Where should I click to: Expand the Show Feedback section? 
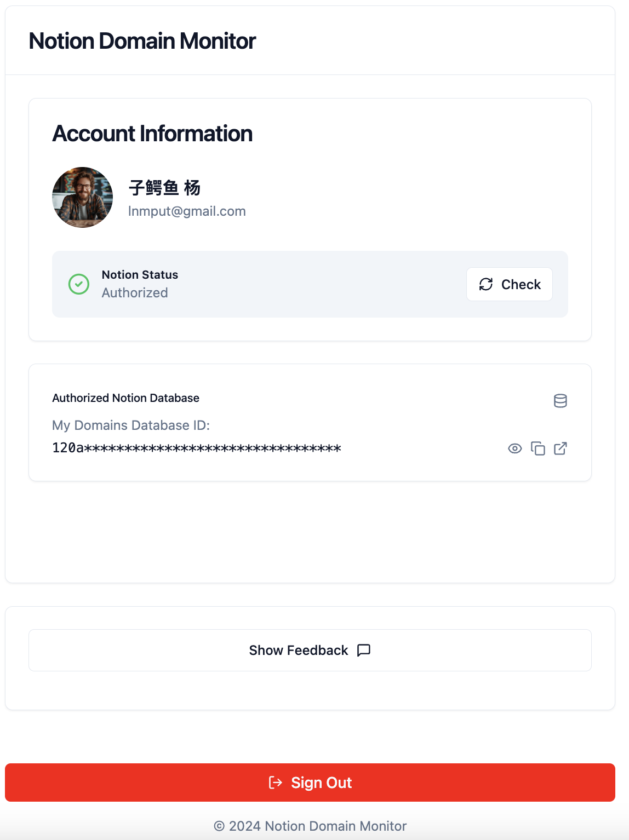pyautogui.click(x=310, y=650)
